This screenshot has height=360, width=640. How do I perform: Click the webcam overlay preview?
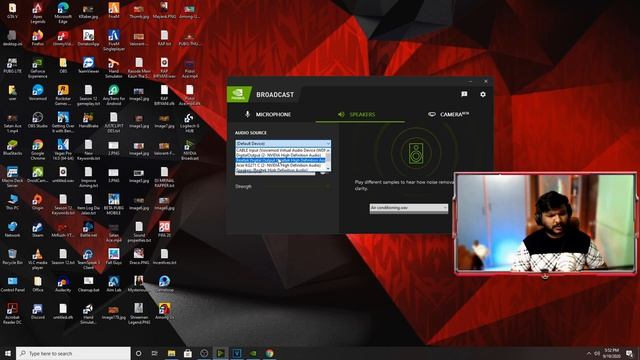pos(545,223)
